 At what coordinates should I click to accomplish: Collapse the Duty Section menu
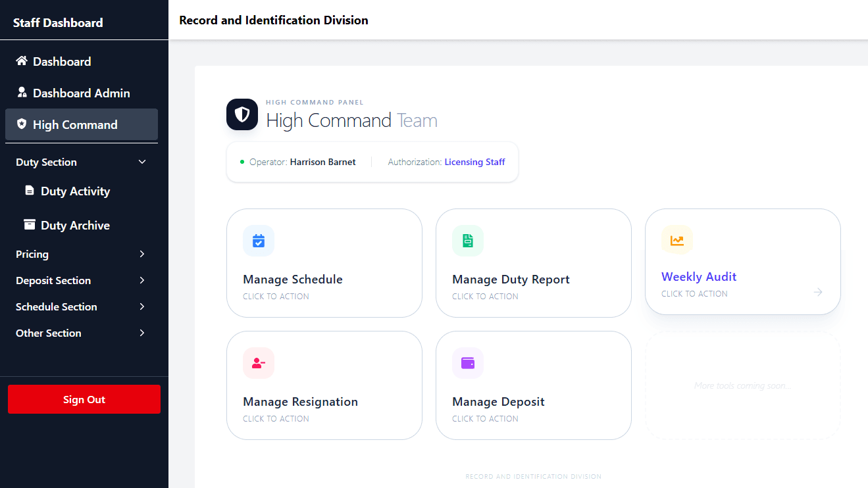pyautogui.click(x=142, y=162)
